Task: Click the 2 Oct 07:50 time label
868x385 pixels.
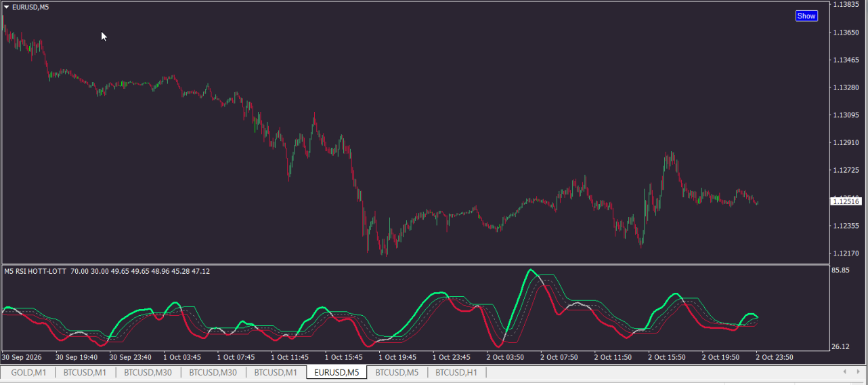Action: pos(560,357)
